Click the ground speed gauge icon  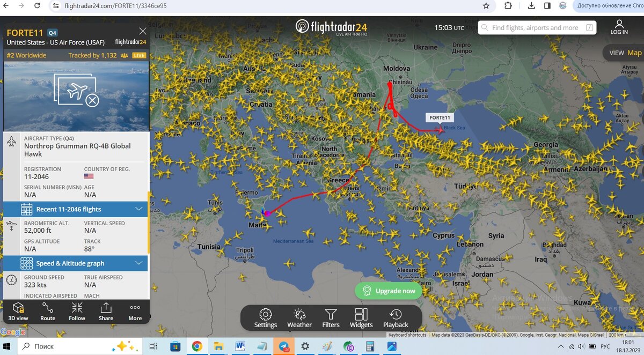(x=12, y=280)
